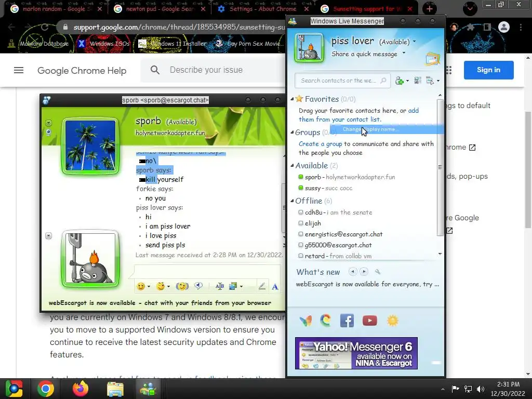Click the sun weather icon in Messenger
The height and width of the screenshot is (399, 532).
pos(393,321)
